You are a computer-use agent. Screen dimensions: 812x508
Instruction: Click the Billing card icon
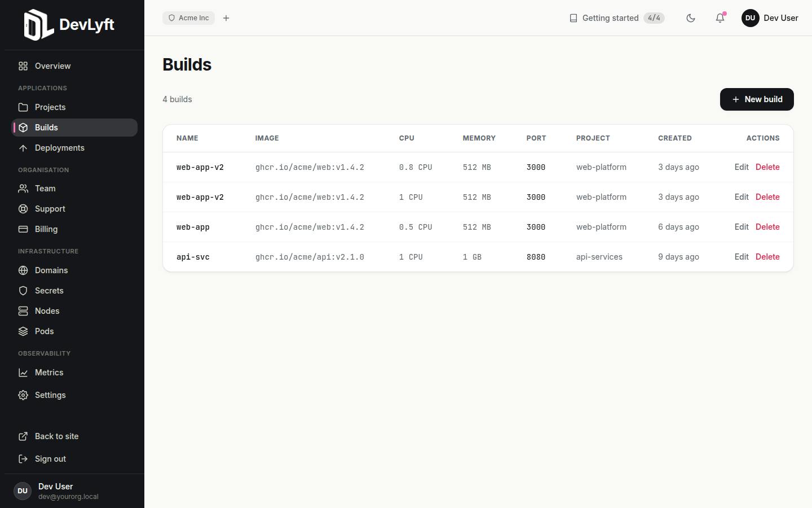[x=23, y=229]
